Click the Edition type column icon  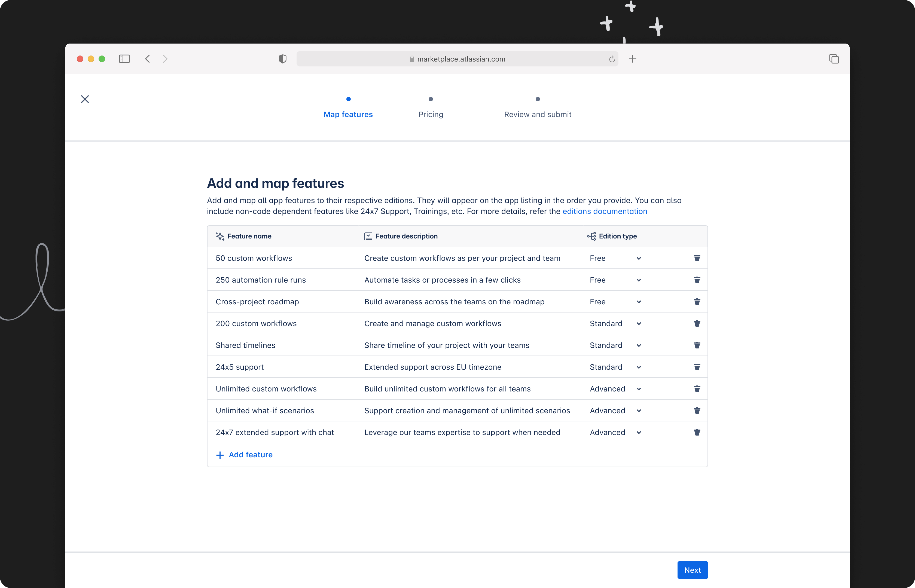591,236
